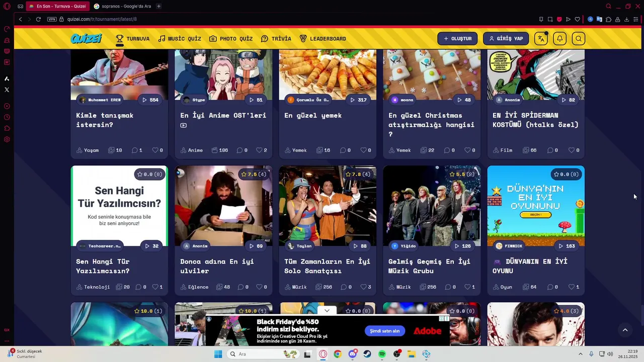
Task: Open a new browser tab
Action: tap(158, 6)
